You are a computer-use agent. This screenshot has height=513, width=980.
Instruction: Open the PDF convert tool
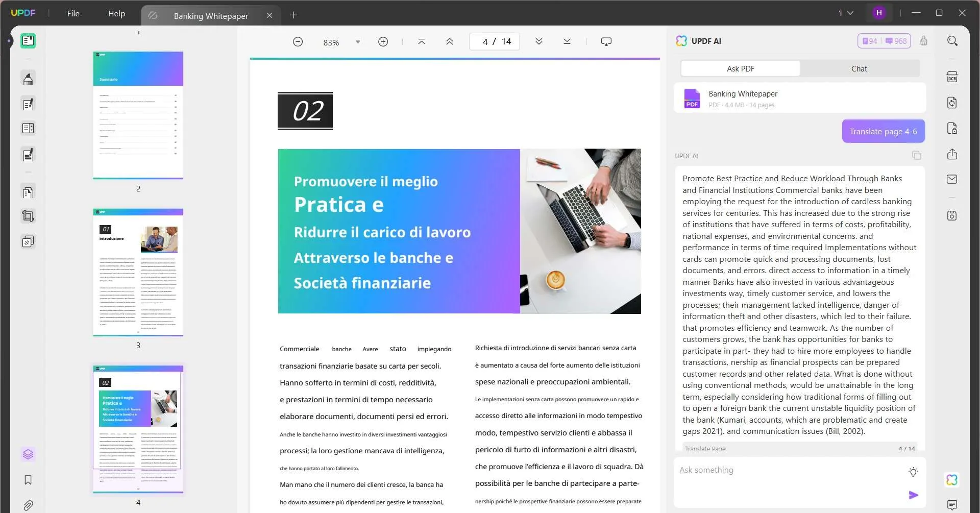(952, 103)
